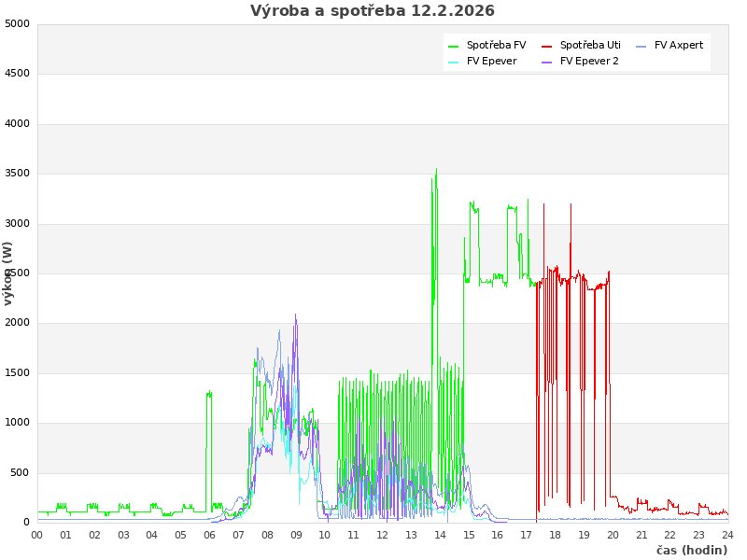Click the purple FV Epever 2 legend swatch
The height and width of the screenshot is (560, 747).
[547, 62]
